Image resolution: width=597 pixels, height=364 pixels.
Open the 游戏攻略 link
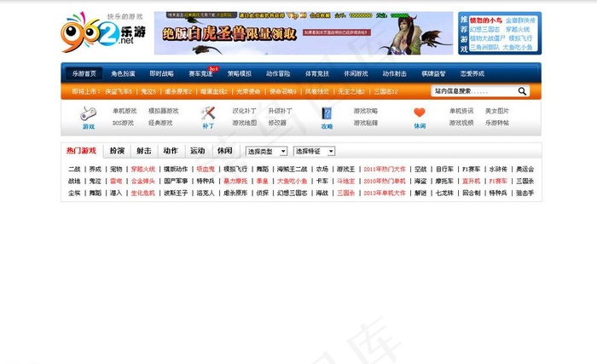click(366, 111)
